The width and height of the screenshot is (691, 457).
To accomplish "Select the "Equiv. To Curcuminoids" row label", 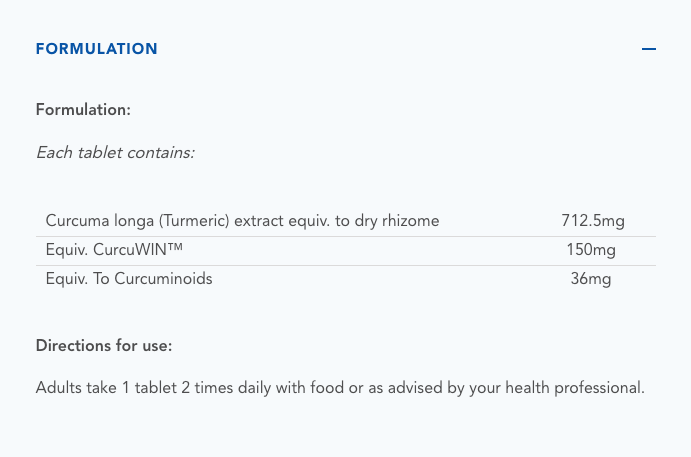I will click(129, 279).
